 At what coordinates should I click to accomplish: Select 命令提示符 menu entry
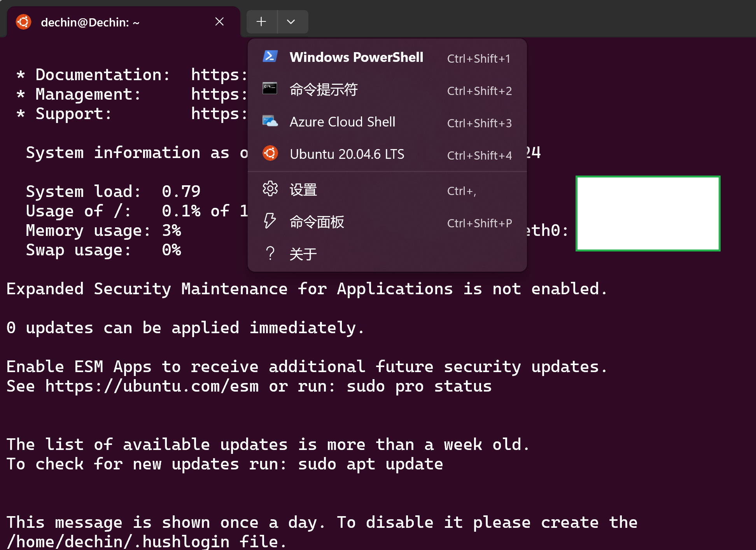[324, 90]
